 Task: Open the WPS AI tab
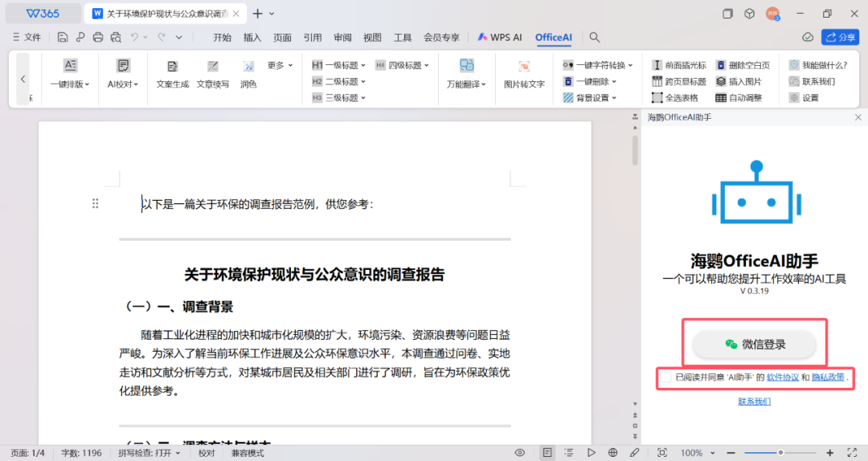pyautogui.click(x=499, y=37)
